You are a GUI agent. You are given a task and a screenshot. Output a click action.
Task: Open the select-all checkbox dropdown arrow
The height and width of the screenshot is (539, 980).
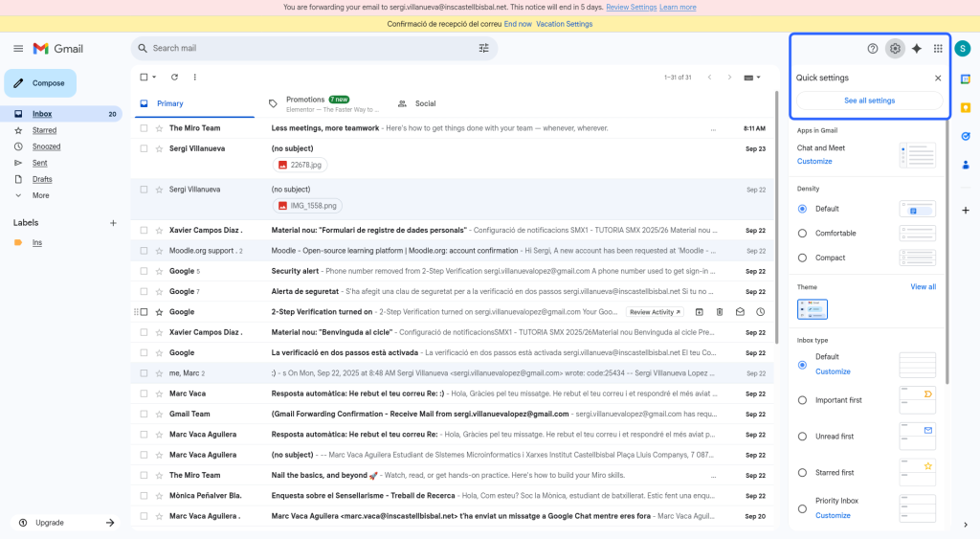pyautogui.click(x=154, y=78)
